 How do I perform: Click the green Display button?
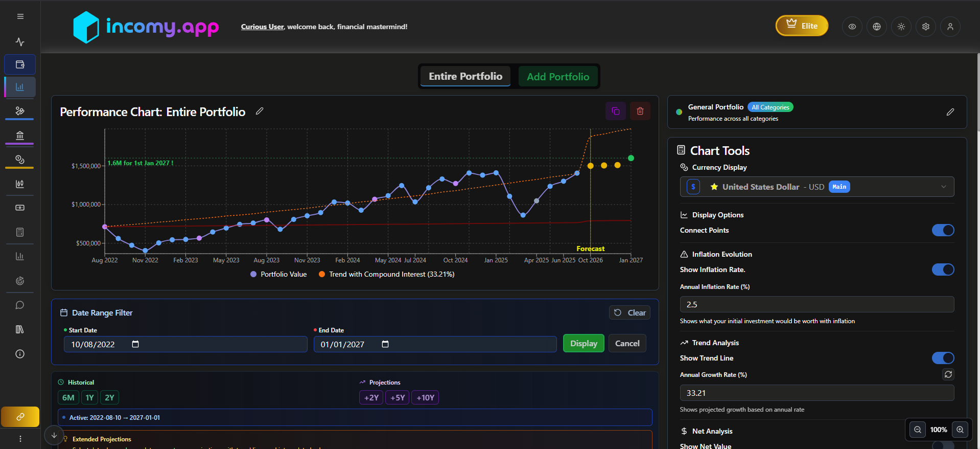584,343
